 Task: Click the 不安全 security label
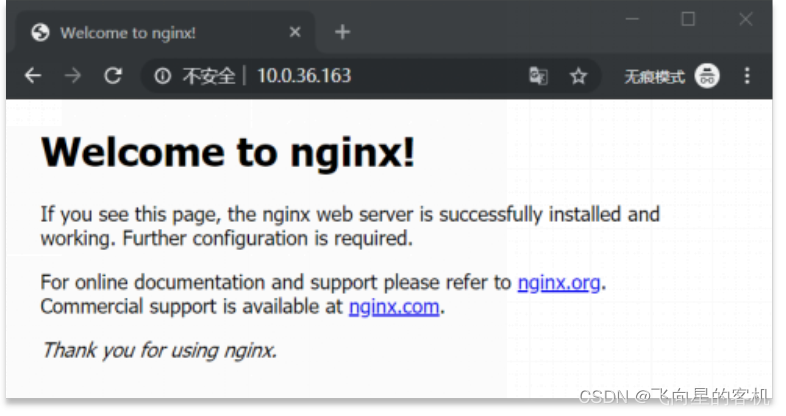(x=209, y=76)
